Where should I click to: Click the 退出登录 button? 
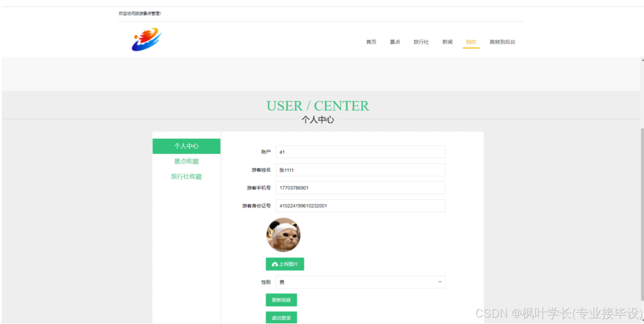(x=281, y=318)
